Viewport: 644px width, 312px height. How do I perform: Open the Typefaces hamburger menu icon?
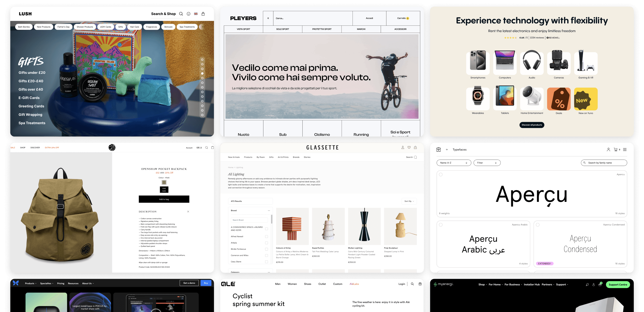pos(625,150)
